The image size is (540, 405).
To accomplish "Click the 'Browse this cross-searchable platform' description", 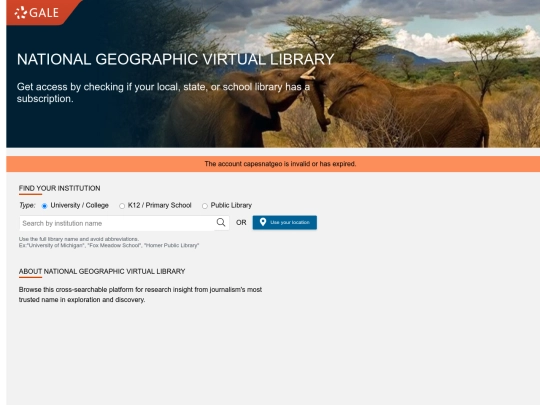I will [x=141, y=294].
